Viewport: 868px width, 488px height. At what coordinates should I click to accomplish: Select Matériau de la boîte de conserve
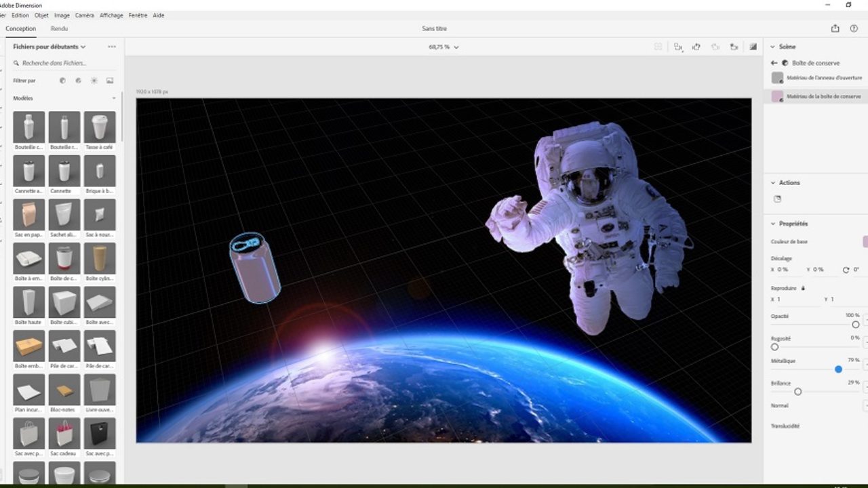pyautogui.click(x=816, y=97)
